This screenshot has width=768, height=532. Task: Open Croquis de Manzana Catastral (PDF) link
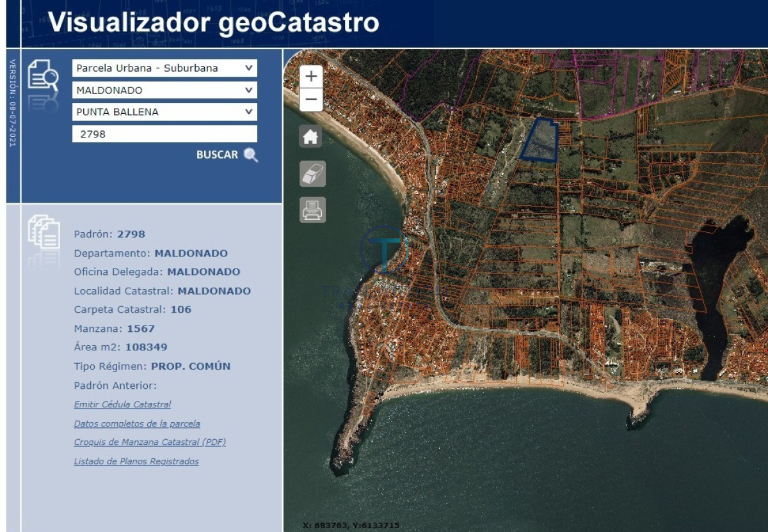click(x=150, y=442)
